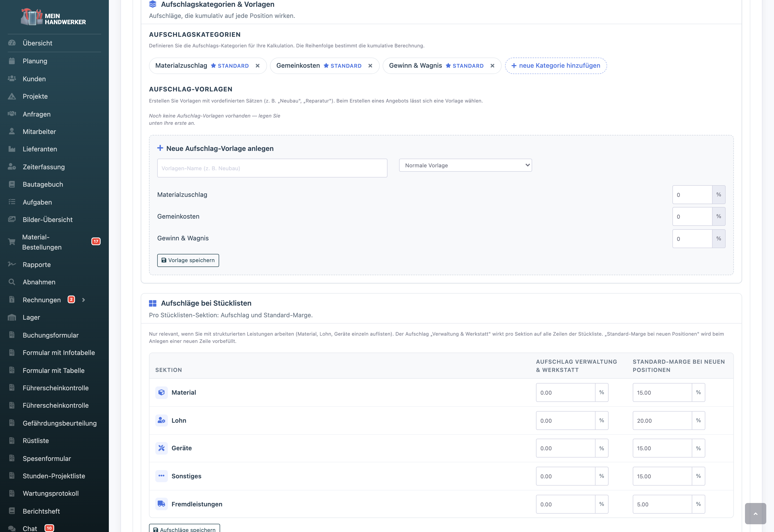Click the Planung calendar icon
The width and height of the screenshot is (774, 532).
pyautogui.click(x=12, y=61)
